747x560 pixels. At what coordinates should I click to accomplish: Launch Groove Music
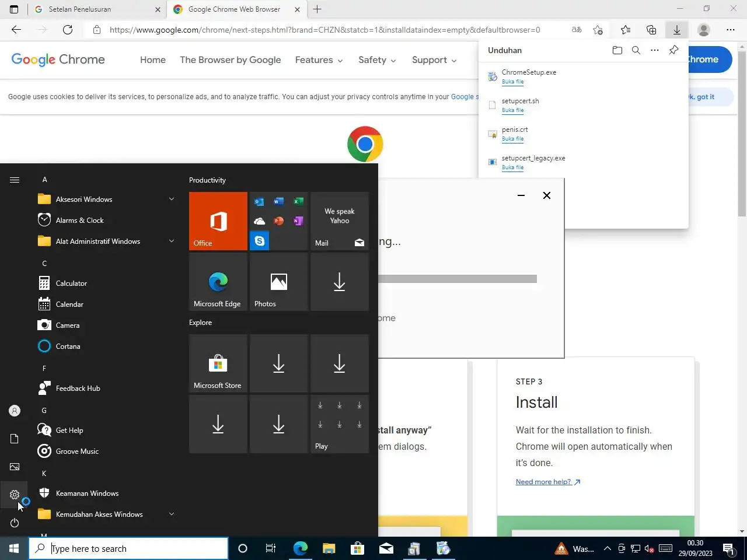click(105, 452)
